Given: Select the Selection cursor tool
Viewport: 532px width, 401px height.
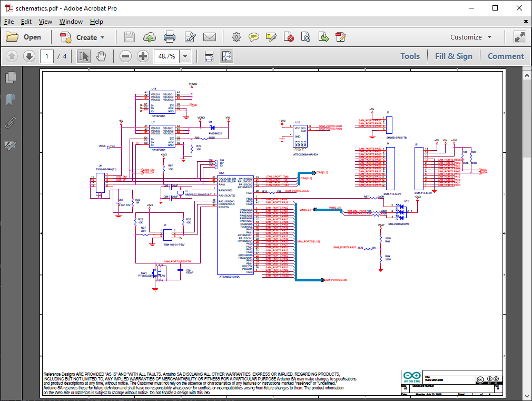Looking at the screenshot, I should [84, 56].
